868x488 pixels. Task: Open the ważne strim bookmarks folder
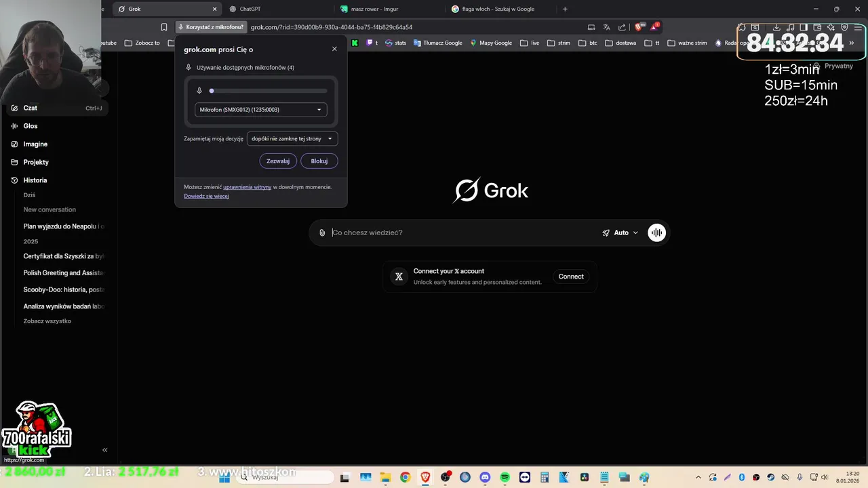688,43
